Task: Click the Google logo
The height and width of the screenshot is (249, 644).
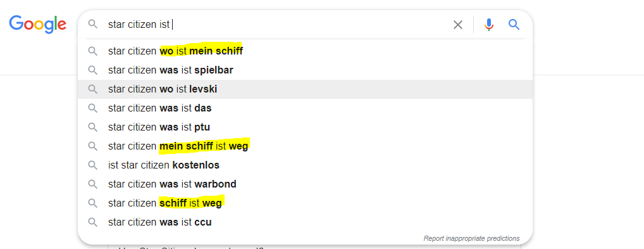Action: [38, 24]
